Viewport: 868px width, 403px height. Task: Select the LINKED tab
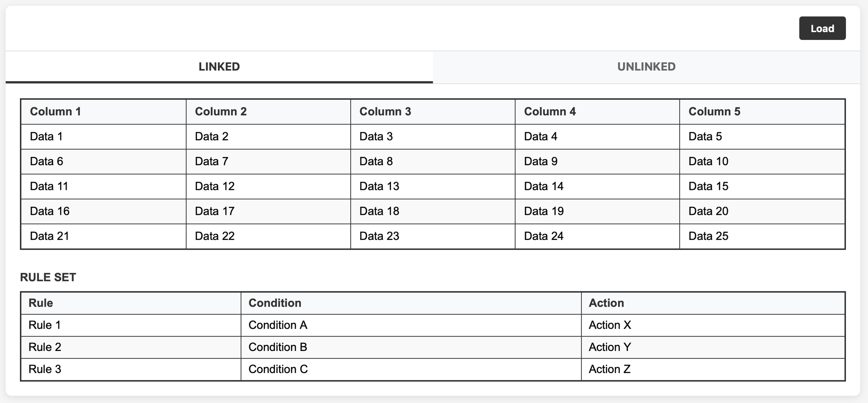[x=219, y=67]
